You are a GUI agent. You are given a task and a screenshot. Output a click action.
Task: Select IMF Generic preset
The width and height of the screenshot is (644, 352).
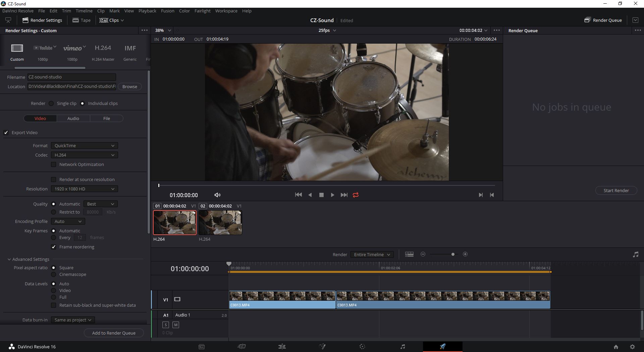130,53
